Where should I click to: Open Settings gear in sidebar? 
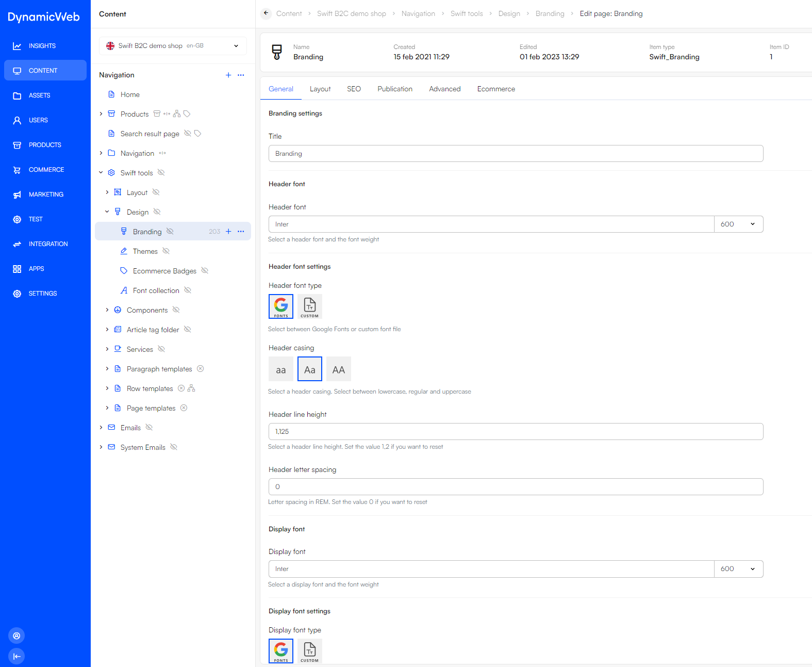tap(45, 294)
